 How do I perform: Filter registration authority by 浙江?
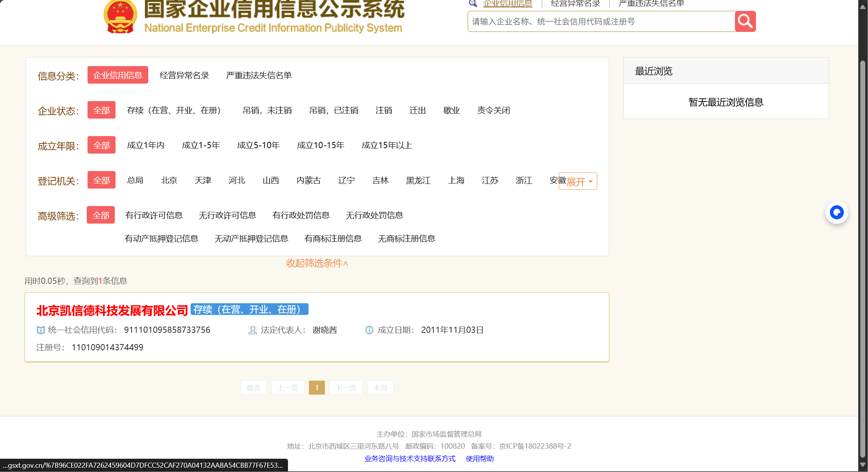pyautogui.click(x=524, y=180)
